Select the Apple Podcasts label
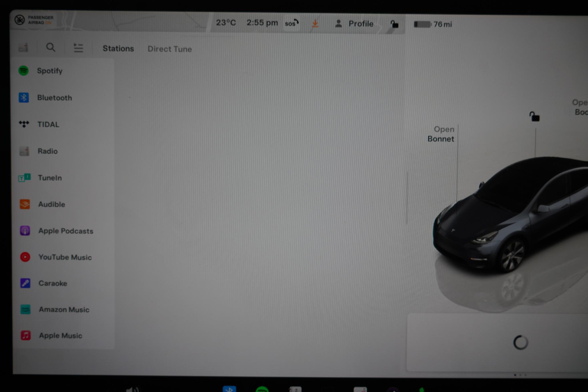Viewport: 588px width, 392px height. [66, 231]
